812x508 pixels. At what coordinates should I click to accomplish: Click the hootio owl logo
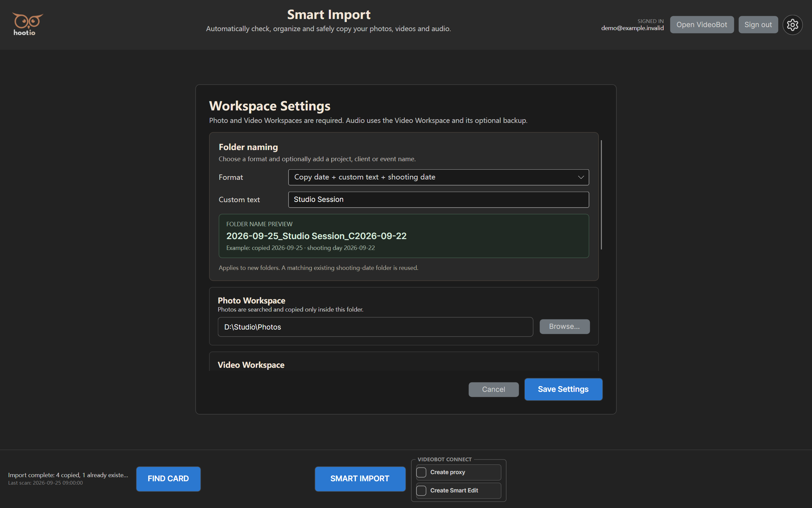(x=27, y=24)
